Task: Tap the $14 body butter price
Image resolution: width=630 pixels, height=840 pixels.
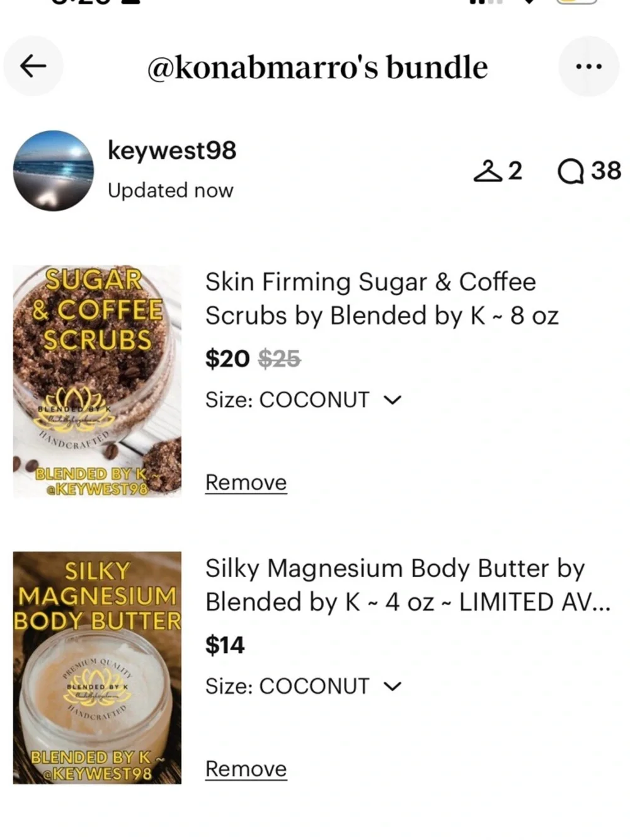Action: (x=225, y=645)
